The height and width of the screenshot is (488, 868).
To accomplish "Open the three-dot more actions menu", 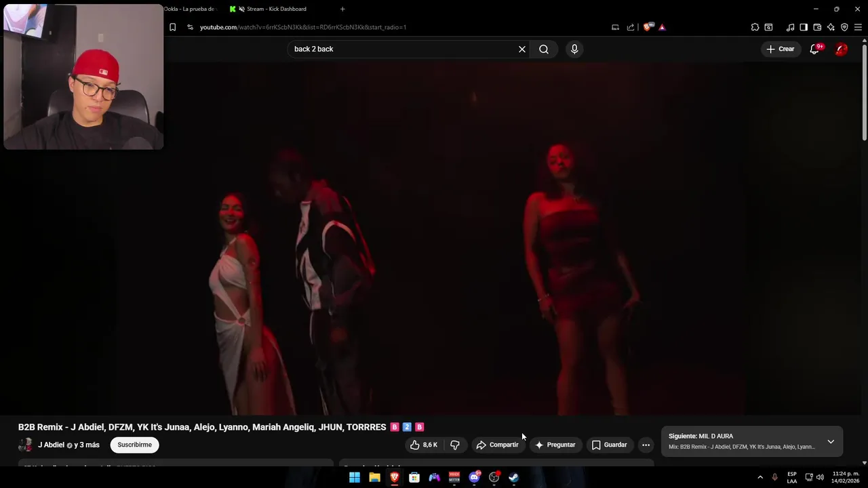I will [x=646, y=445].
